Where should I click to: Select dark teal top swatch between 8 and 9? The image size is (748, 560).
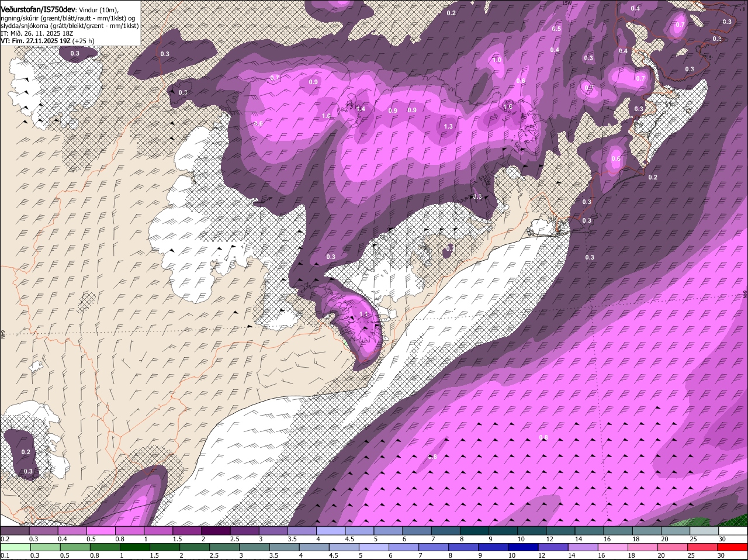coord(476,530)
